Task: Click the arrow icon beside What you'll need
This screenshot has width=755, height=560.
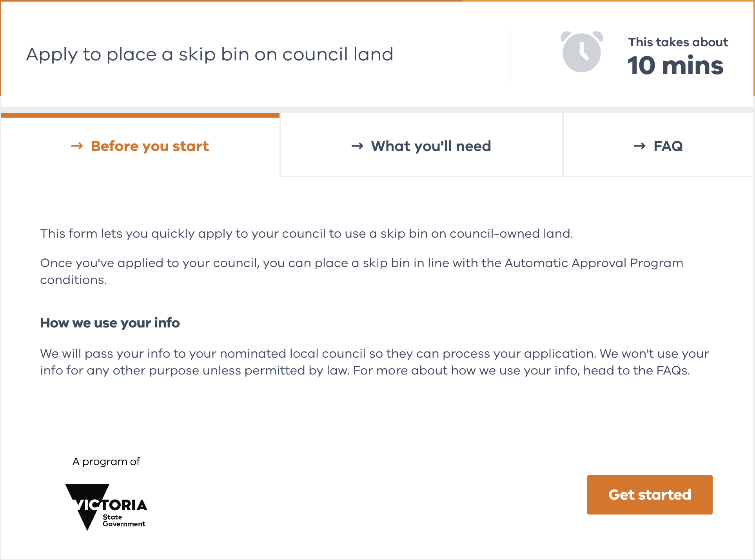Action: [x=357, y=146]
